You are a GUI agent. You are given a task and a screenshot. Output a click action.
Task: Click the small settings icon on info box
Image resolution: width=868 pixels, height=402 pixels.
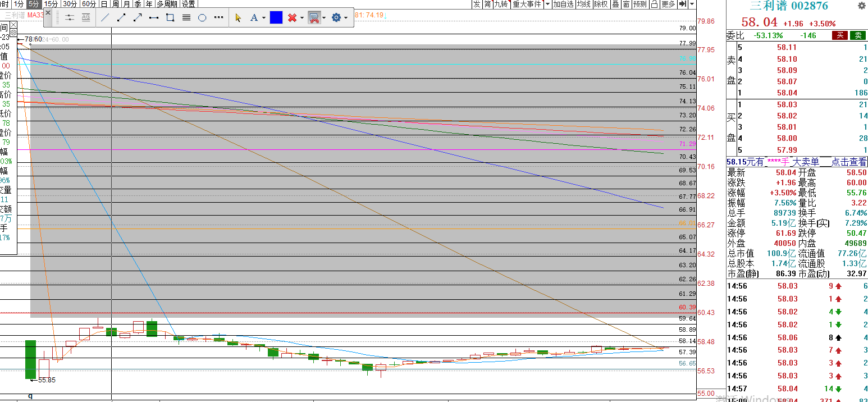[x=13, y=33]
